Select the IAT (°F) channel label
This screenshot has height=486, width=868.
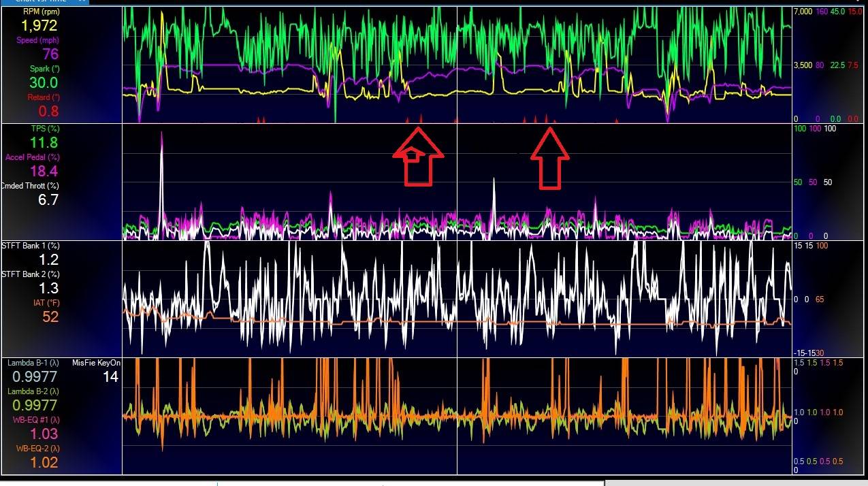click(46, 303)
